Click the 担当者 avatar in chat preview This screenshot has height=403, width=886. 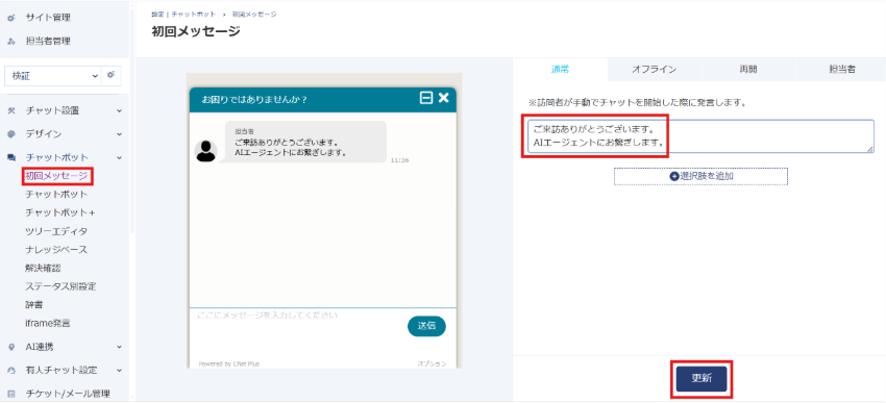206,150
